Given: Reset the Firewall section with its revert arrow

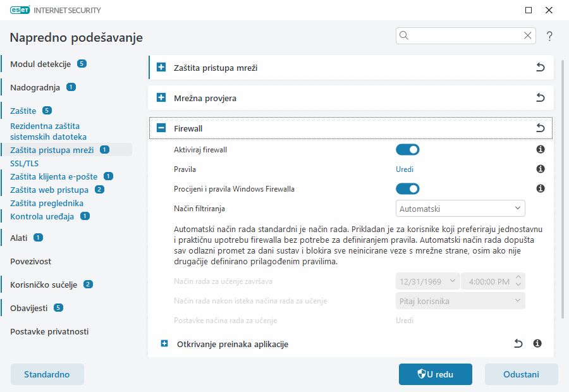Looking at the screenshot, I should (541, 128).
